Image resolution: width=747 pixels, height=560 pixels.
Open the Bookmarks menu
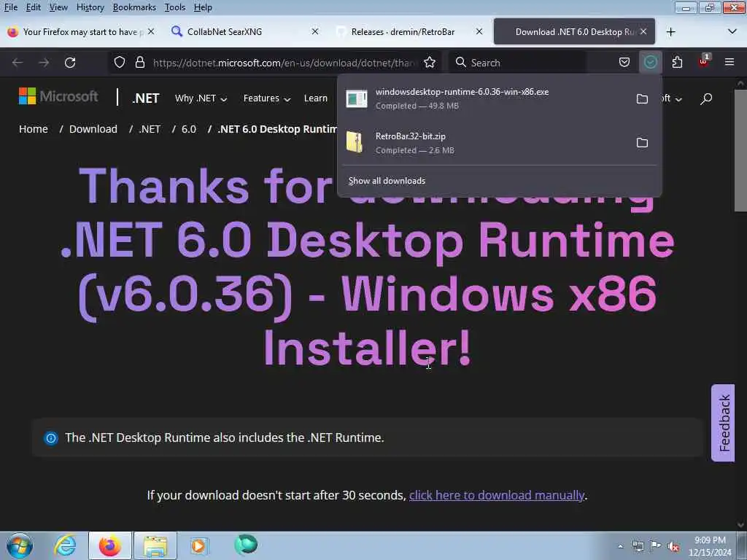click(134, 7)
